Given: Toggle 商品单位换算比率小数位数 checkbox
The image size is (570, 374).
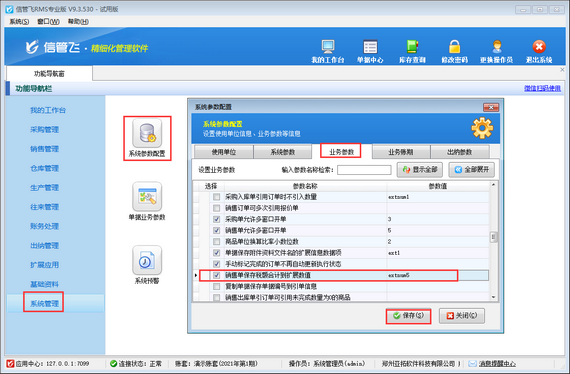Looking at the screenshot, I should point(217,242).
